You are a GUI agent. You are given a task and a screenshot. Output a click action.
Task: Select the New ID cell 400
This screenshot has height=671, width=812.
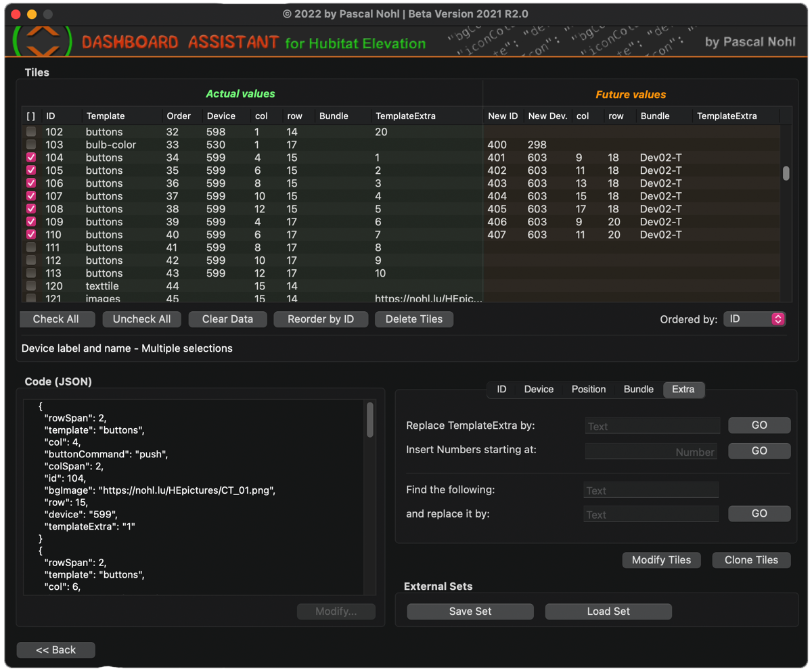click(497, 145)
